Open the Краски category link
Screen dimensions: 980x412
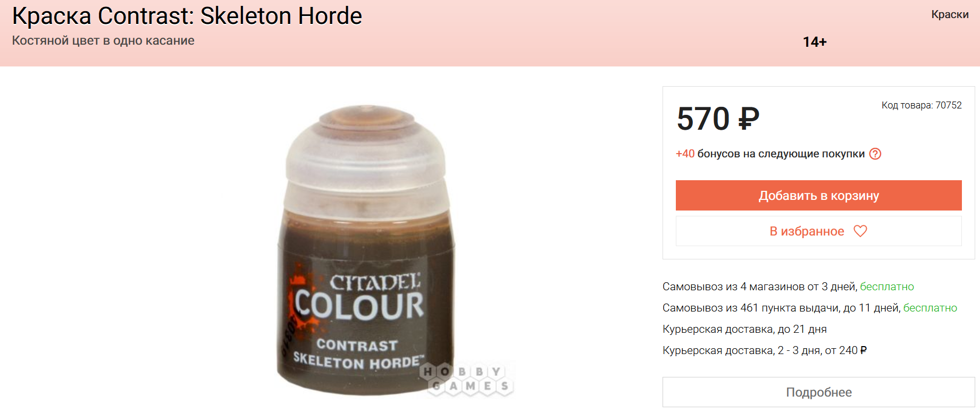point(950,14)
